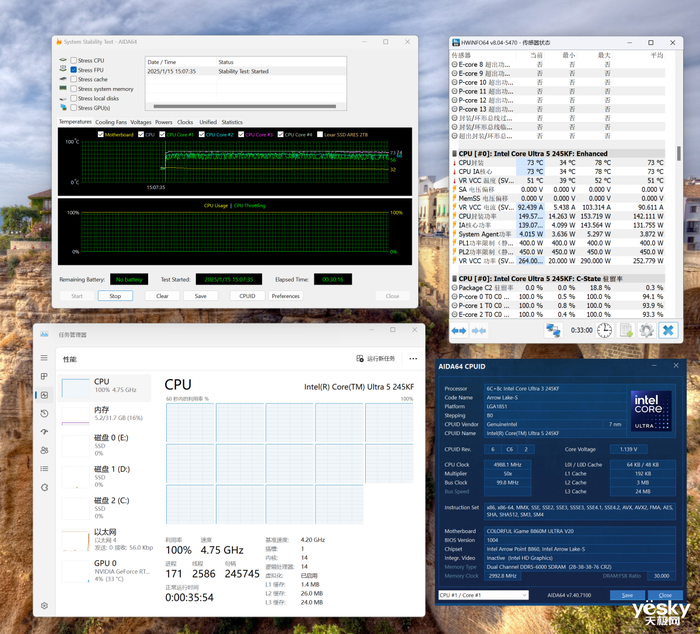
Task: Click Stop button in stability test
Action: pyautogui.click(x=115, y=296)
